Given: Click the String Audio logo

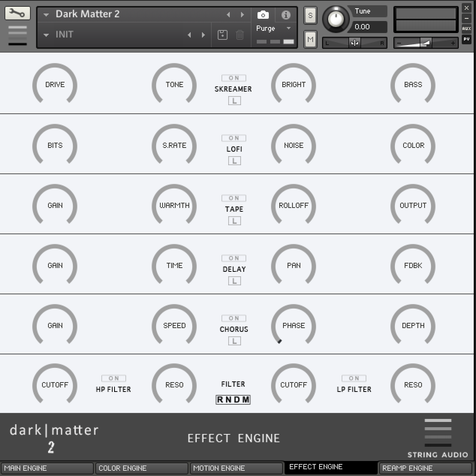Looking at the screenshot, I should click(438, 438).
